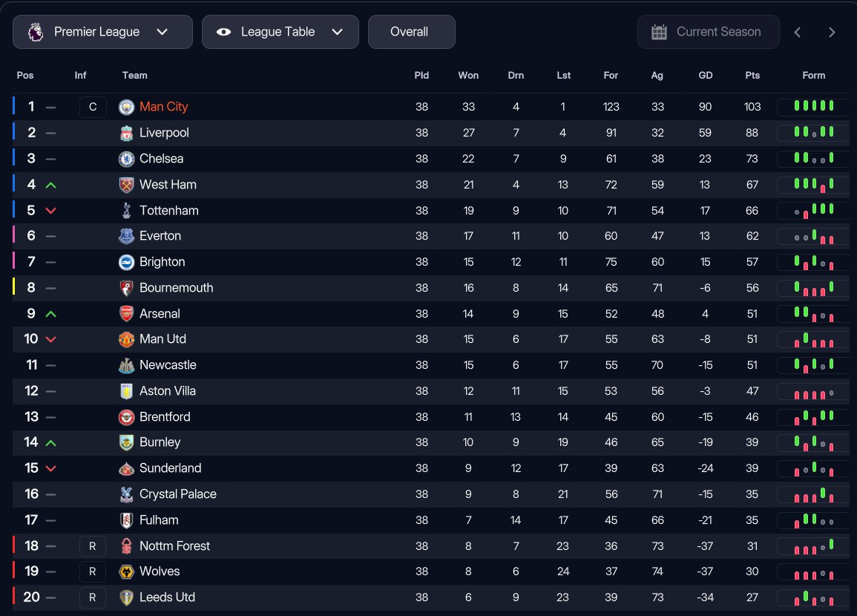Expand the League Table view dropdown
The height and width of the screenshot is (616, 857).
pos(280,32)
